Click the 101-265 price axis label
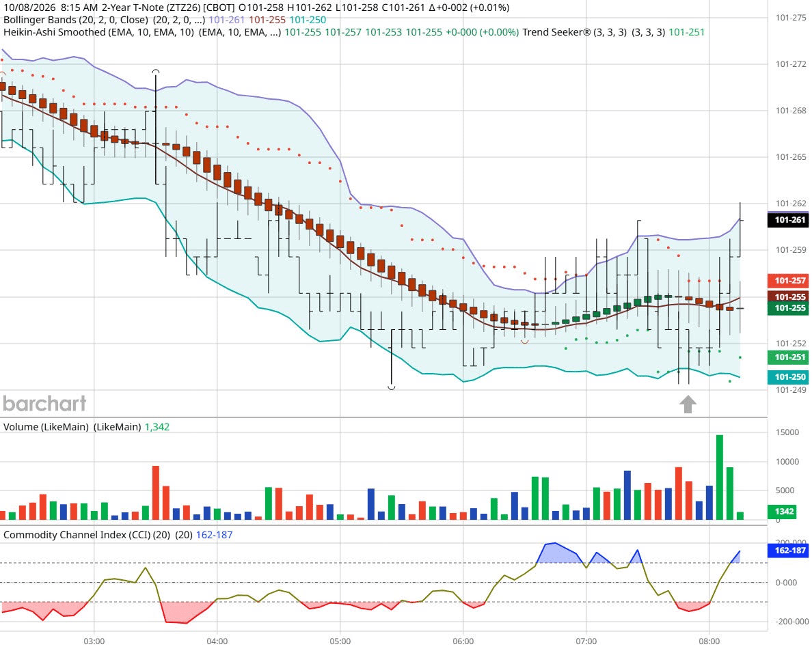The width and height of the screenshot is (812, 651). coord(790,157)
